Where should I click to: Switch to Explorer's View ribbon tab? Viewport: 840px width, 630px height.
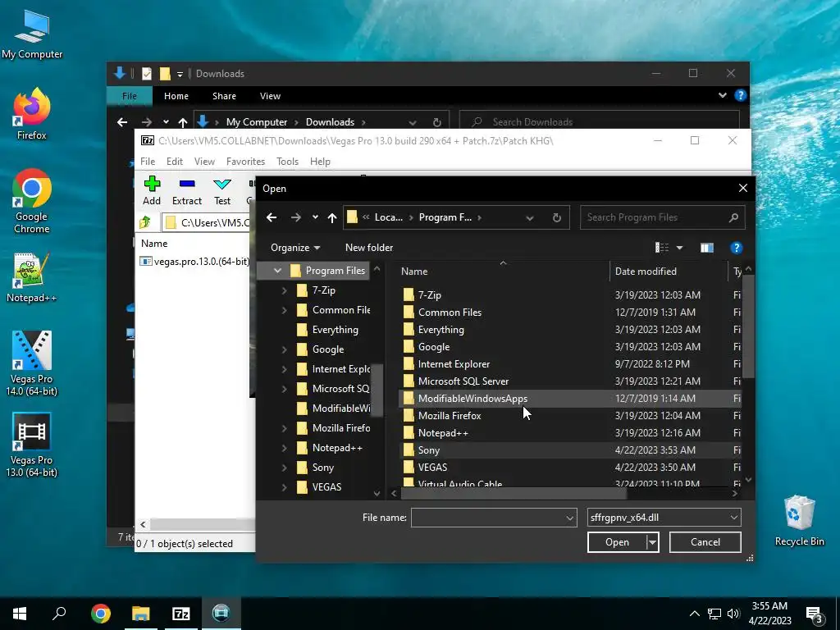pyautogui.click(x=270, y=96)
